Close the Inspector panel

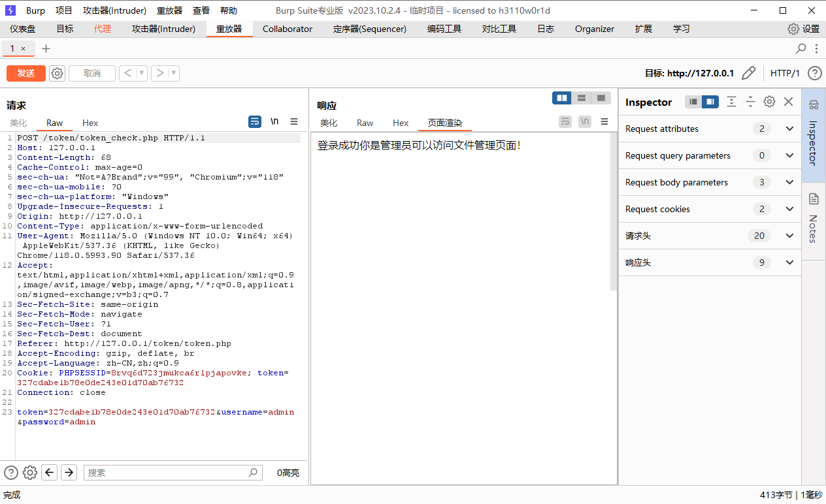point(789,102)
